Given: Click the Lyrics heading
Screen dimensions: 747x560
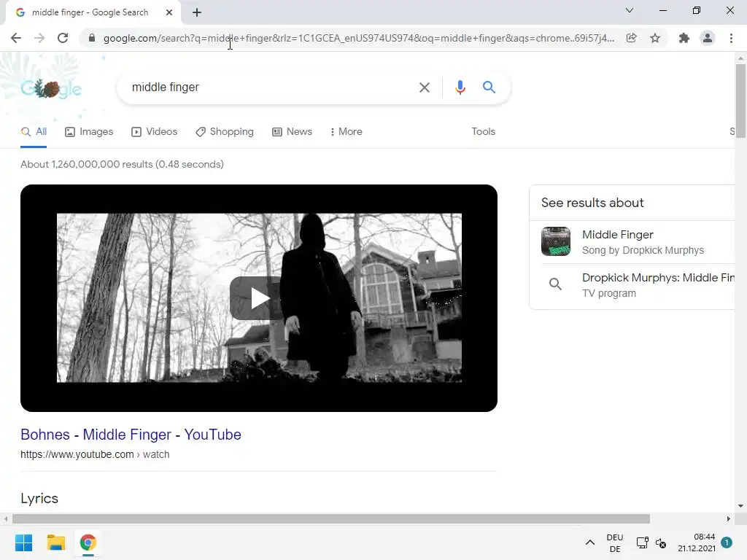Looking at the screenshot, I should click(x=39, y=498).
